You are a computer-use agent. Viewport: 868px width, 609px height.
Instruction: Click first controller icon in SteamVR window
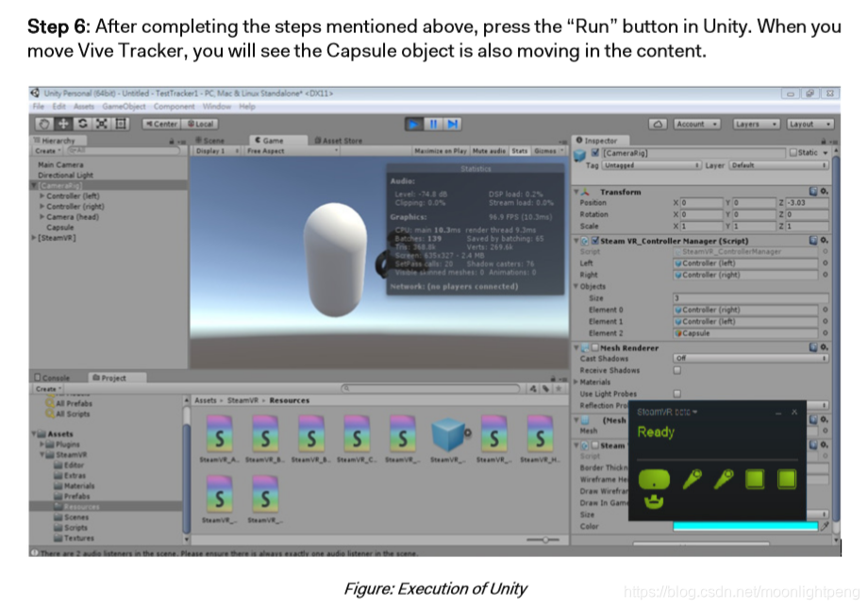pos(692,479)
